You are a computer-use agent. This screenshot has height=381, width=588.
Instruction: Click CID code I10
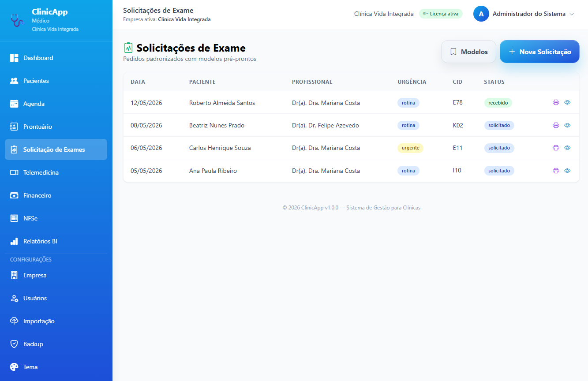457,170
